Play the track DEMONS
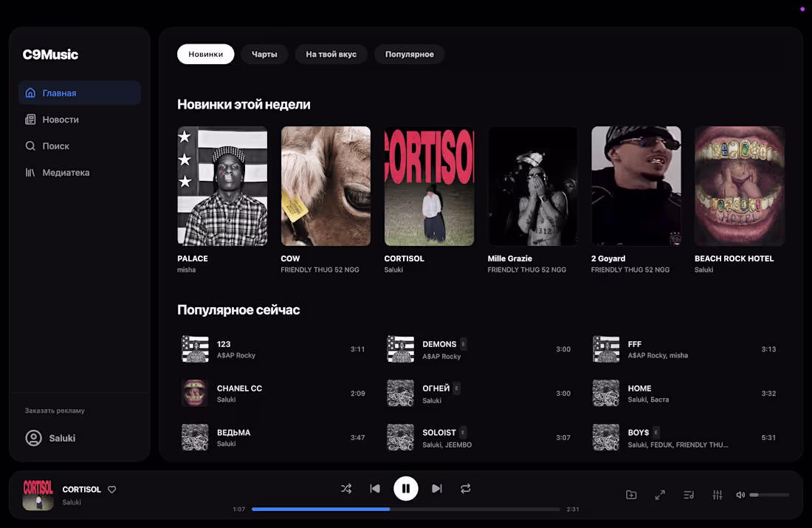 click(479, 349)
